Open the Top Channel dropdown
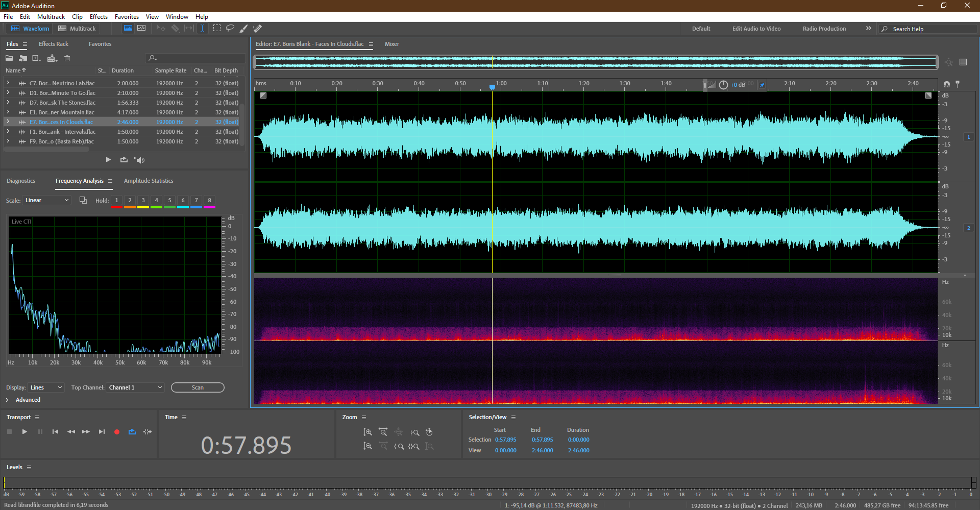980x510 pixels. pos(135,387)
